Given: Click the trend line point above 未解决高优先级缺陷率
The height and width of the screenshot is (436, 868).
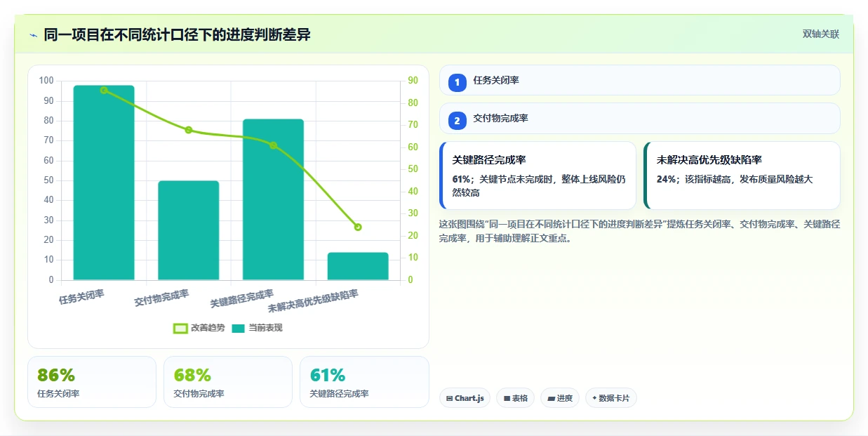Looking at the screenshot, I should [358, 227].
